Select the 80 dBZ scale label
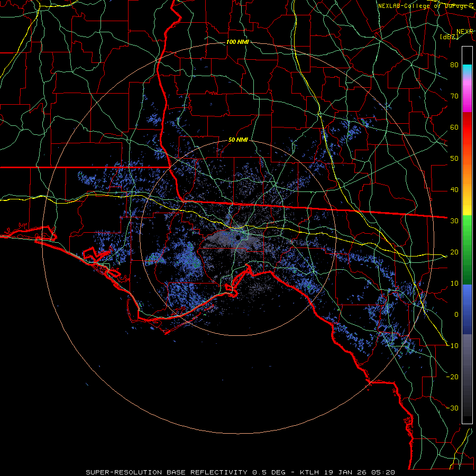 454,65
